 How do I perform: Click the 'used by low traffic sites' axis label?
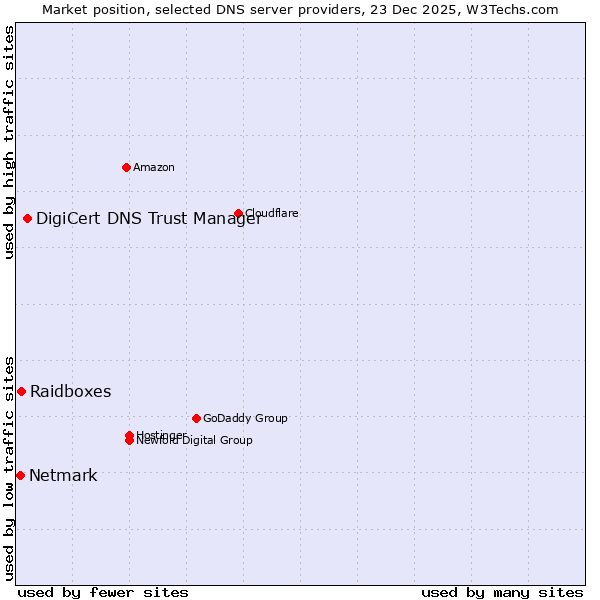[9, 467]
